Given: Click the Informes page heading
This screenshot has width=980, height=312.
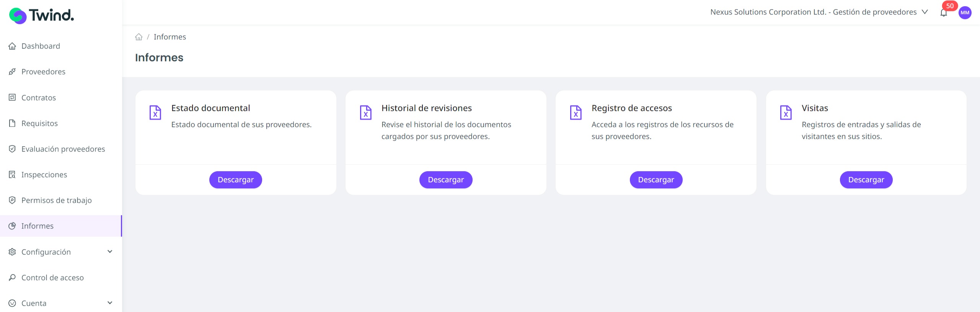Looking at the screenshot, I should point(159,57).
